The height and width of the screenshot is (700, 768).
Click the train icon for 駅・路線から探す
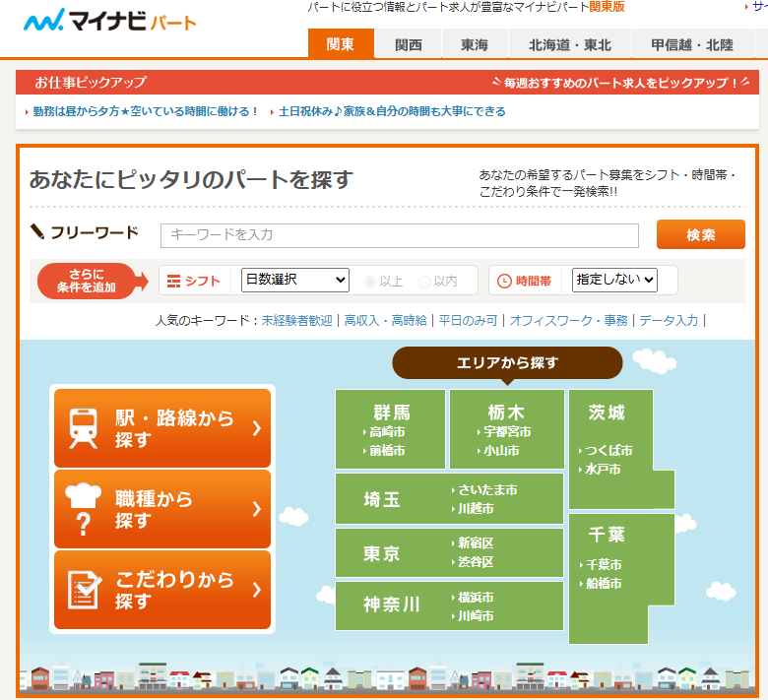[83, 428]
